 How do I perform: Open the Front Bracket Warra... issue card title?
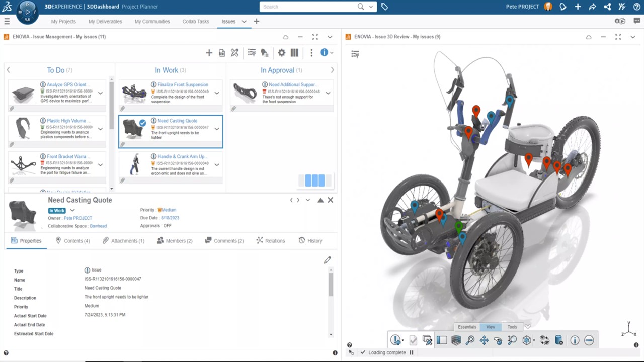point(69,156)
